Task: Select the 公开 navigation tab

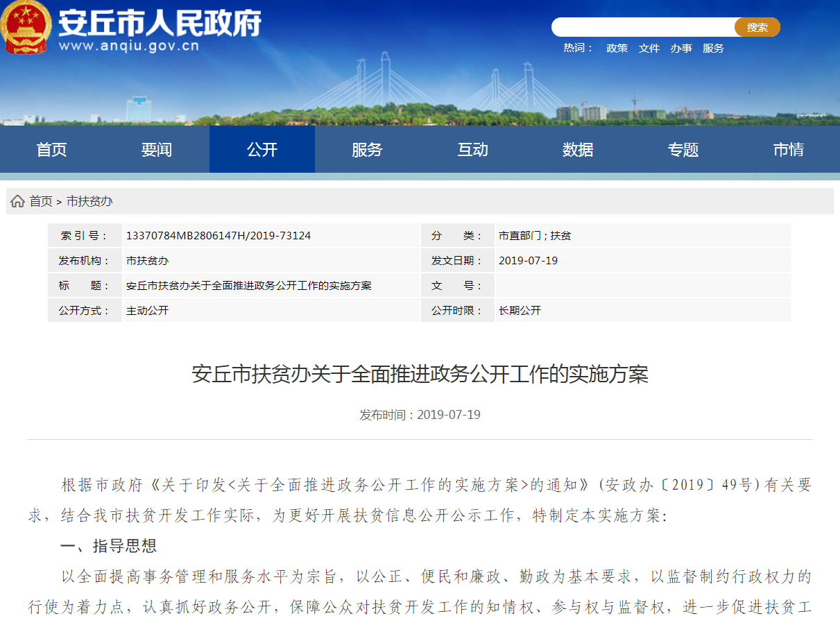Action: click(262, 149)
